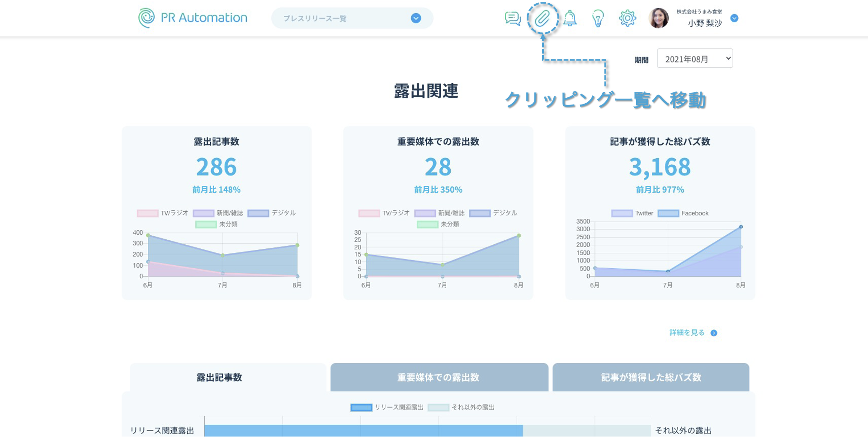Click the arrow icon beside 詳細を見る

[714, 333]
